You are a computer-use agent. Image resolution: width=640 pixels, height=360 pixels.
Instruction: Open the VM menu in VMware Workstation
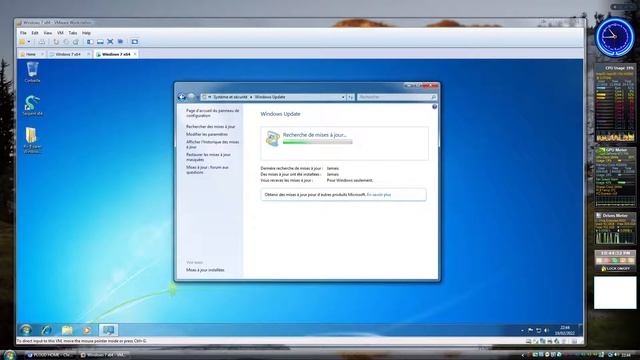tap(60, 33)
